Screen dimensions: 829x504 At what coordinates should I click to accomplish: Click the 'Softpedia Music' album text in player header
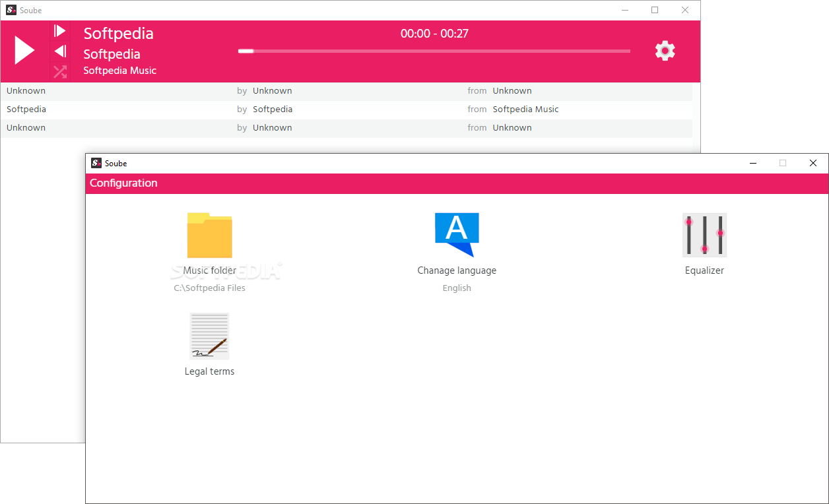pyautogui.click(x=119, y=71)
